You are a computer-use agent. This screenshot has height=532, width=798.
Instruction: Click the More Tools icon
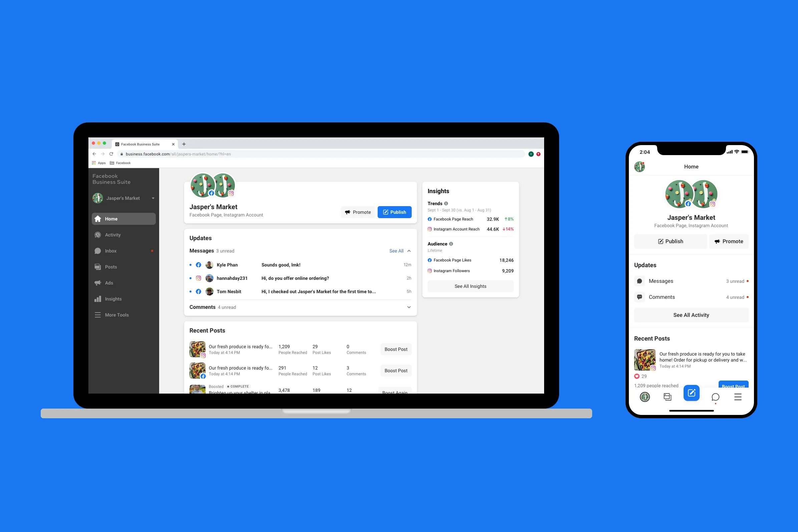(x=98, y=315)
